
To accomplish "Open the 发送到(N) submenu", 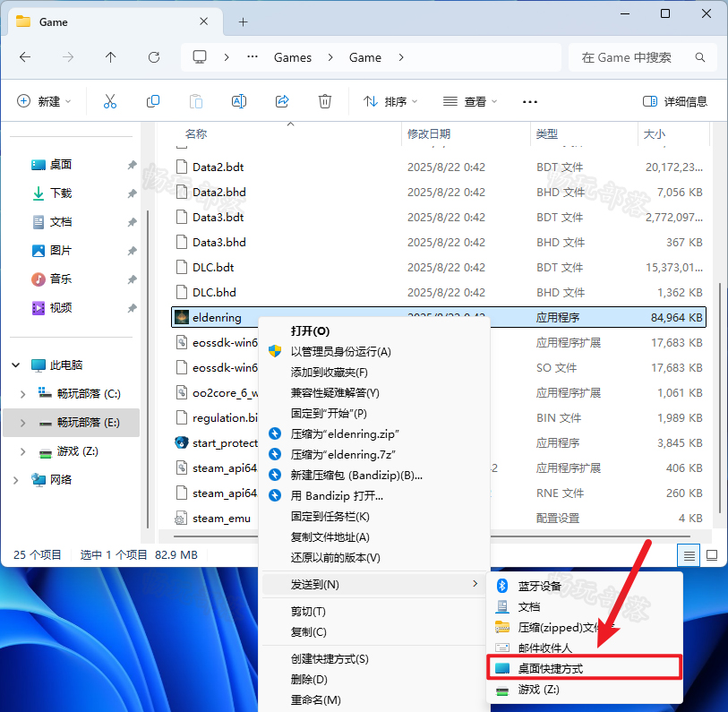I will coord(374,584).
